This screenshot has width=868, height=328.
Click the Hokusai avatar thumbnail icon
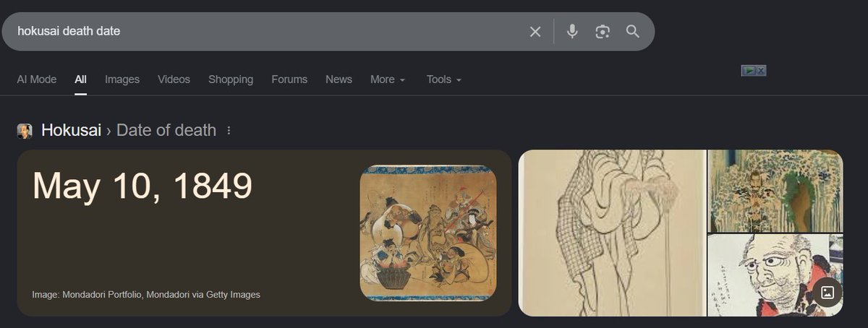(x=25, y=131)
